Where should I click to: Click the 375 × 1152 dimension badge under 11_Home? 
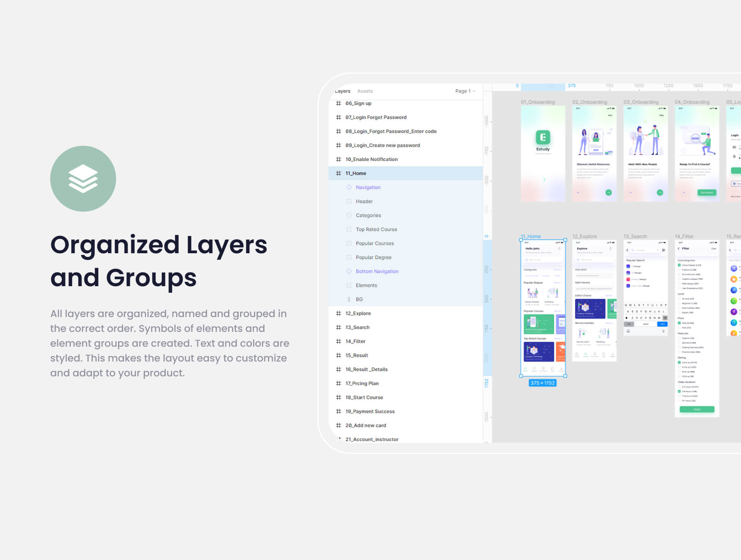tap(543, 383)
